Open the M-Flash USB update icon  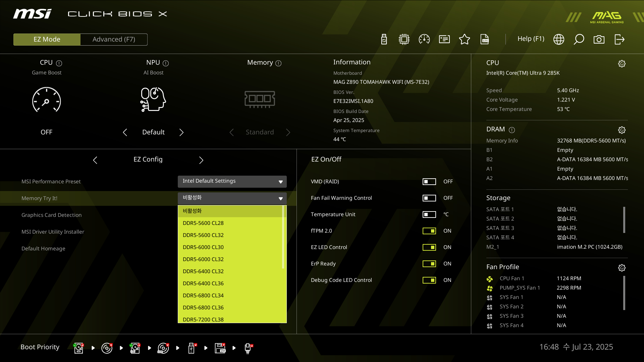(x=384, y=39)
